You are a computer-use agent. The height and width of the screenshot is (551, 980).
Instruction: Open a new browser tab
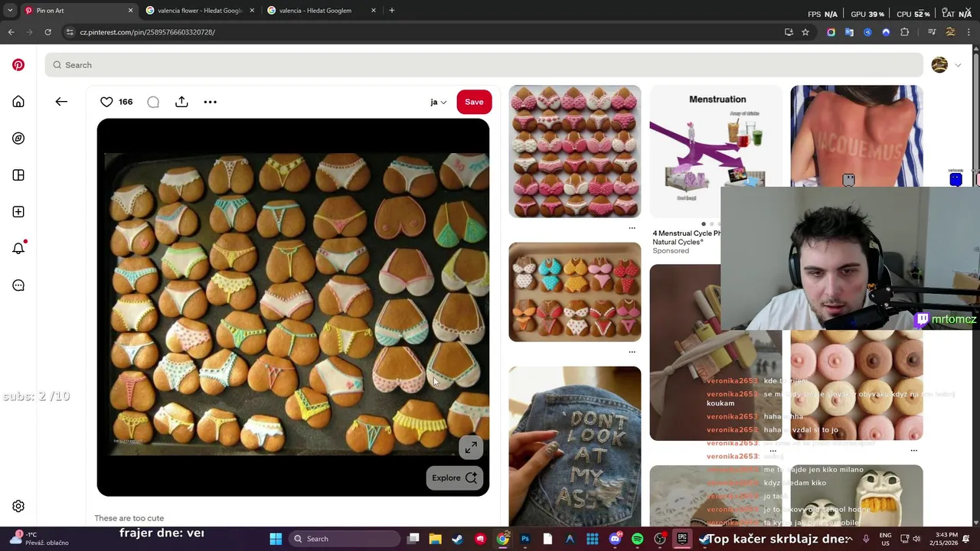click(391, 11)
